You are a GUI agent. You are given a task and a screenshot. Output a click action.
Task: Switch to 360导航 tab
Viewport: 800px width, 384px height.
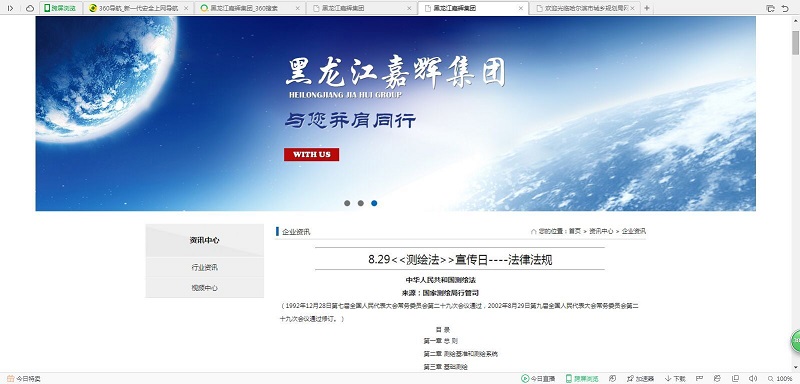[138, 8]
